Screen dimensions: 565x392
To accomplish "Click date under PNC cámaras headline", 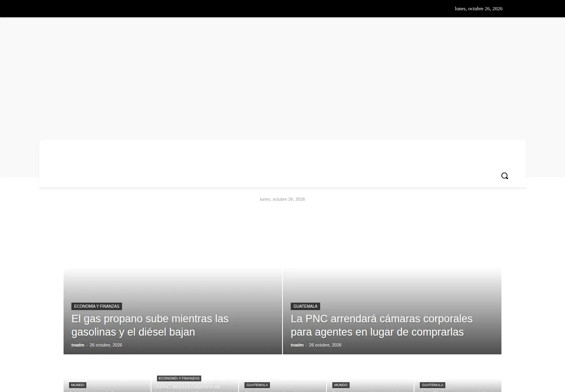I will tap(325, 345).
